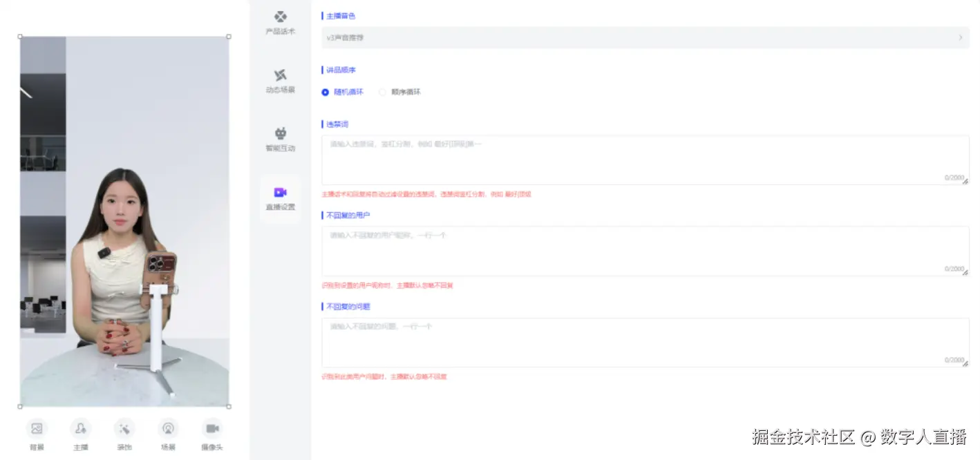Viewport: 980px width, 460px height.
Task: Select the 直播设置 sidebar tab
Action: coord(280,198)
